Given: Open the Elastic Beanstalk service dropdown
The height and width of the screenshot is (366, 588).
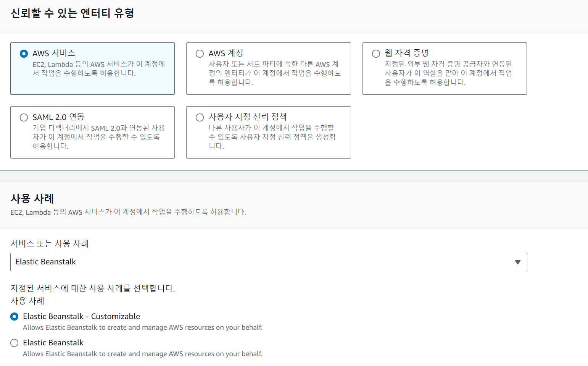Looking at the screenshot, I should (x=269, y=262).
